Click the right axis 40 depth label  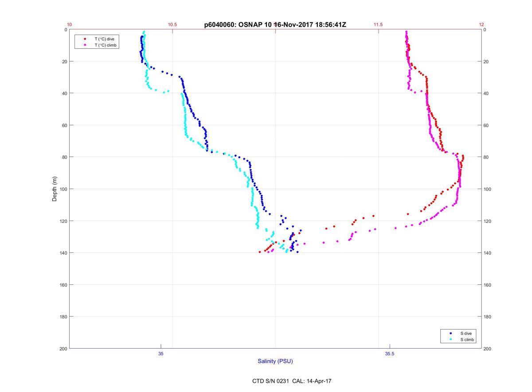pyautogui.click(x=486, y=93)
